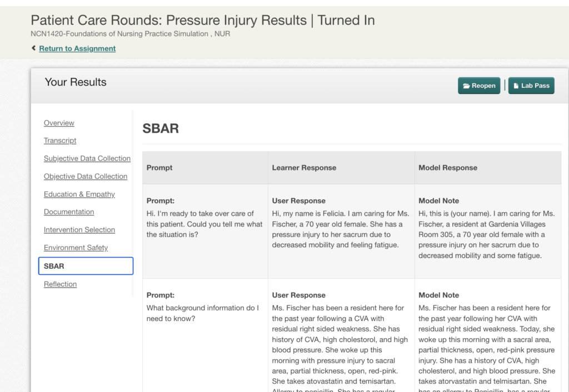Viewport: 569px width, 392px height.
Task: Click the situation User Response cell text
Action: (x=341, y=229)
